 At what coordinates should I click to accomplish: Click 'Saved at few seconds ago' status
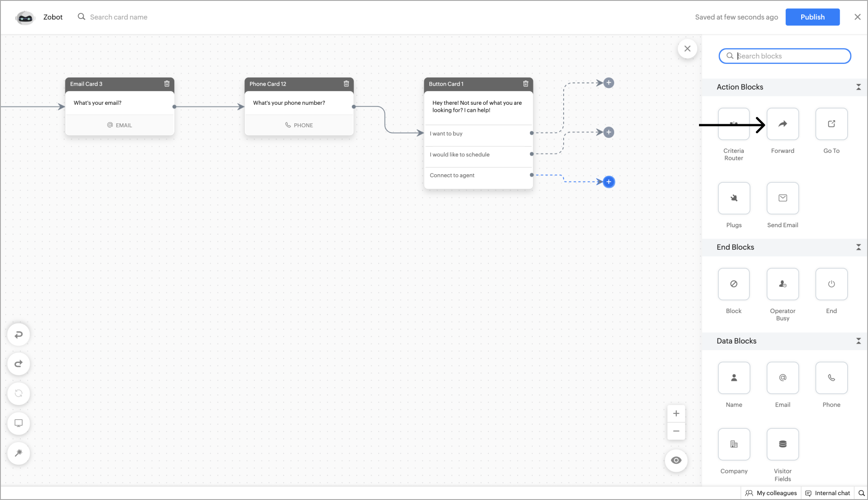pos(736,17)
